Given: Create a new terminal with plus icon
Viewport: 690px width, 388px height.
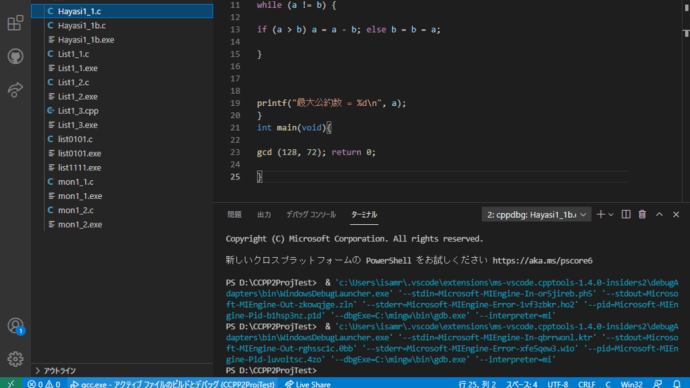Looking at the screenshot, I should coord(600,215).
